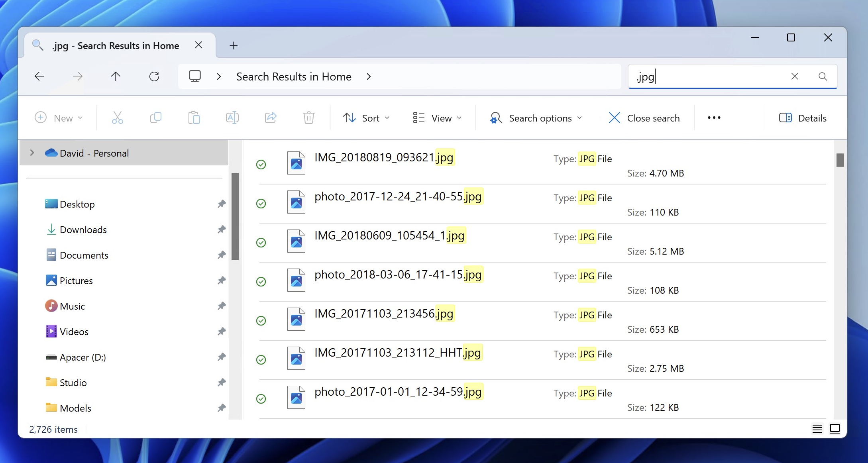Click the Rename icon in toolbar
The image size is (868, 463).
click(x=232, y=118)
